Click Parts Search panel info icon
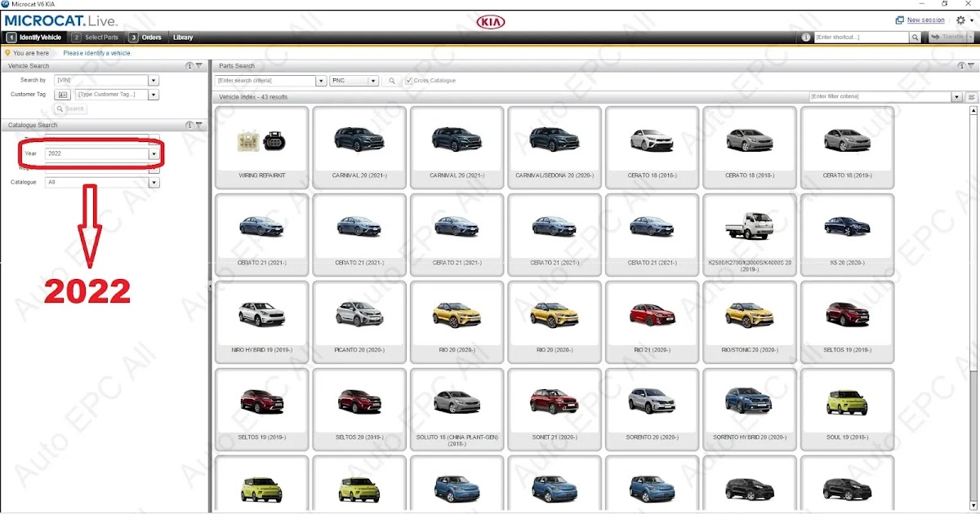This screenshot has width=980, height=514. click(x=961, y=66)
